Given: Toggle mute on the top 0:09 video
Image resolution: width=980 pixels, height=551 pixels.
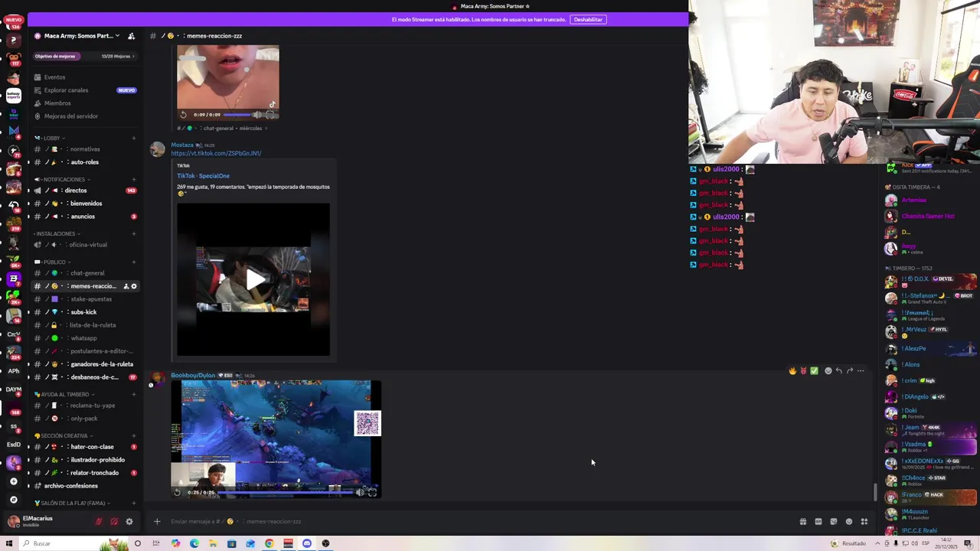Looking at the screenshot, I should [x=257, y=114].
